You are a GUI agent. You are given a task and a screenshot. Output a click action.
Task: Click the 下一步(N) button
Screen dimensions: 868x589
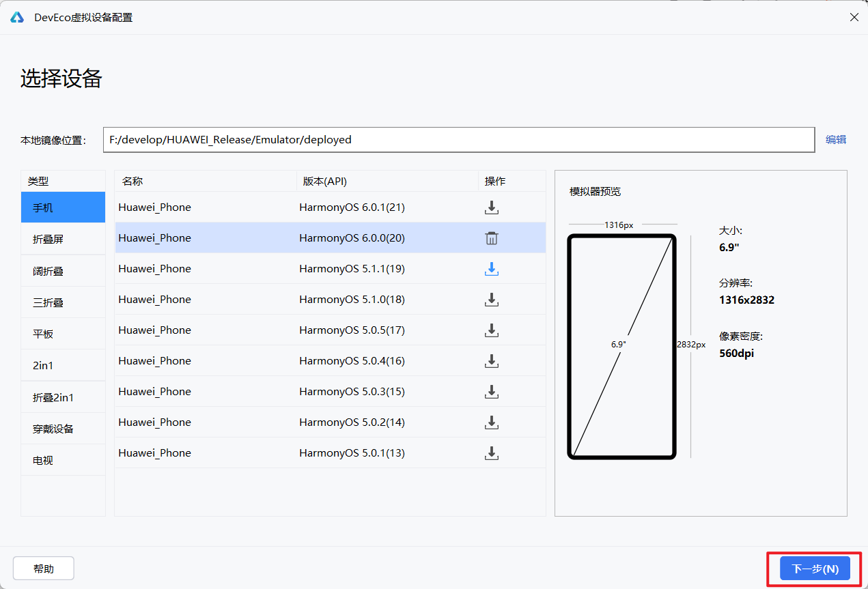pos(815,569)
